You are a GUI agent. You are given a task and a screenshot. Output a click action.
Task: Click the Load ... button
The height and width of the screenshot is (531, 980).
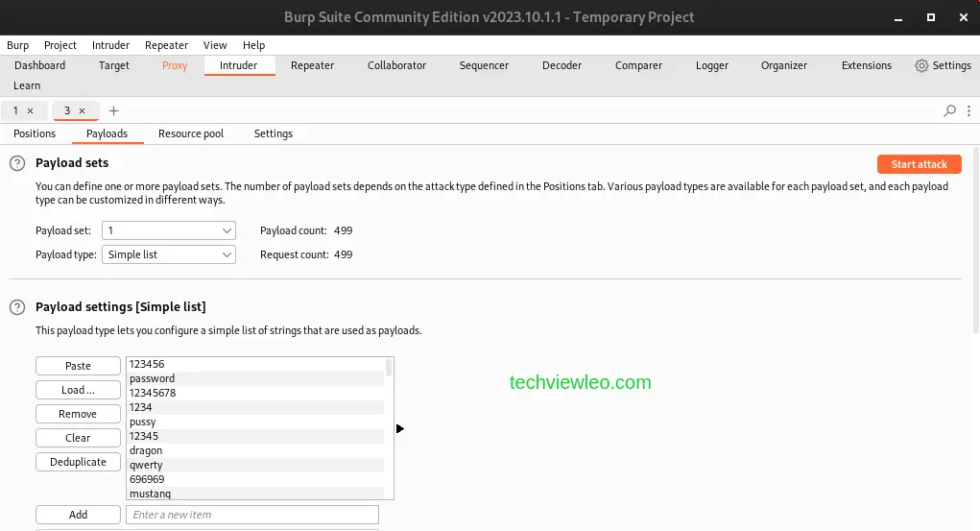click(x=78, y=390)
